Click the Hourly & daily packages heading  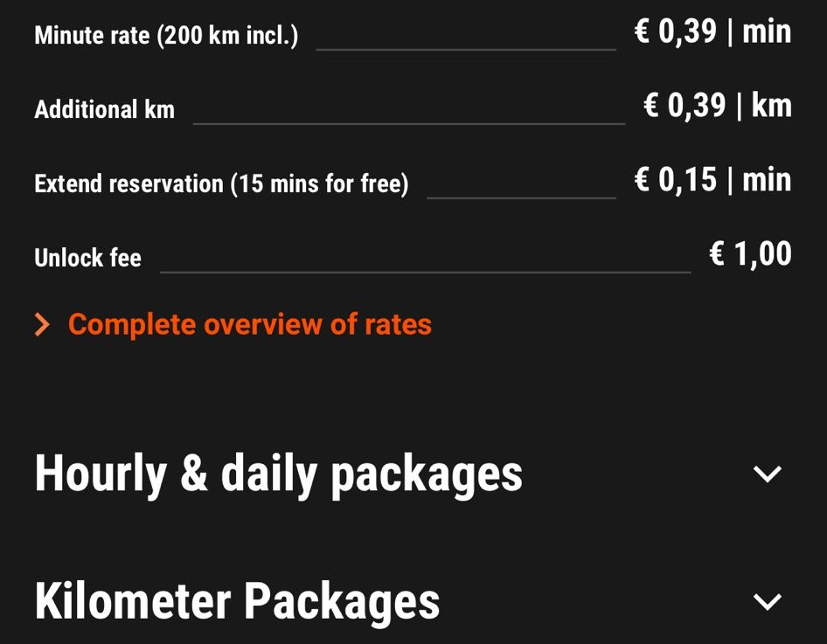(x=279, y=474)
